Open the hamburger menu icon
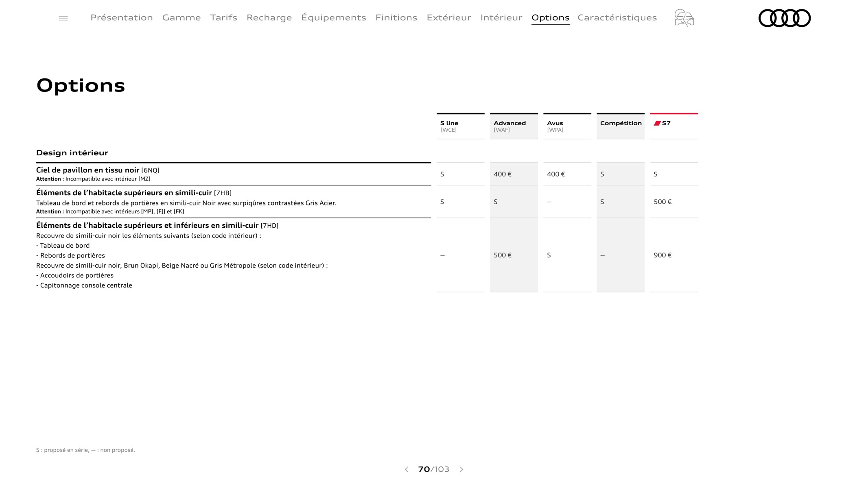 63,18
